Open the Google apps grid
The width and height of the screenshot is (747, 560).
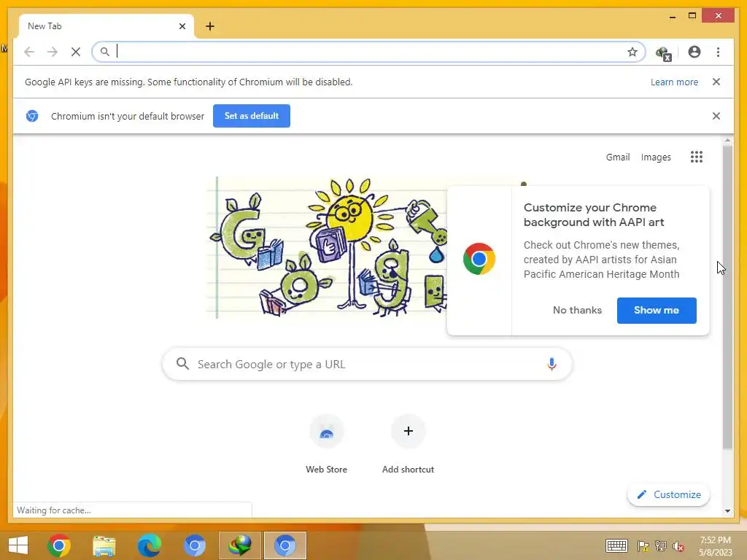click(697, 157)
